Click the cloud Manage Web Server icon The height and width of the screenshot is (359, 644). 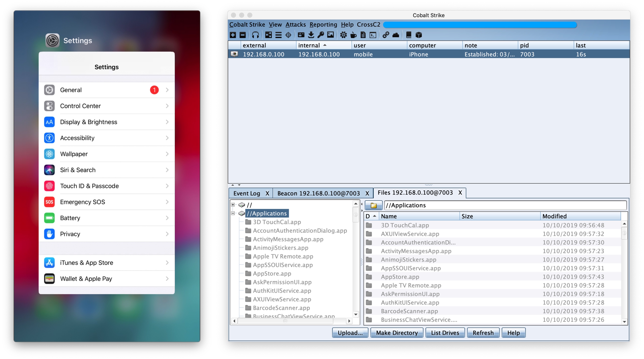pos(396,35)
